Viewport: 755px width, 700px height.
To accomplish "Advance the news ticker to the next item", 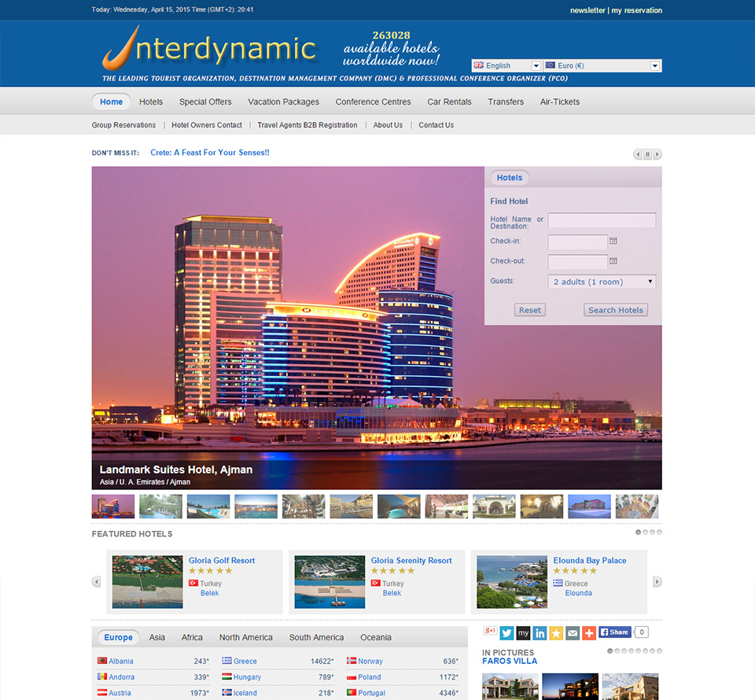I will [x=657, y=154].
